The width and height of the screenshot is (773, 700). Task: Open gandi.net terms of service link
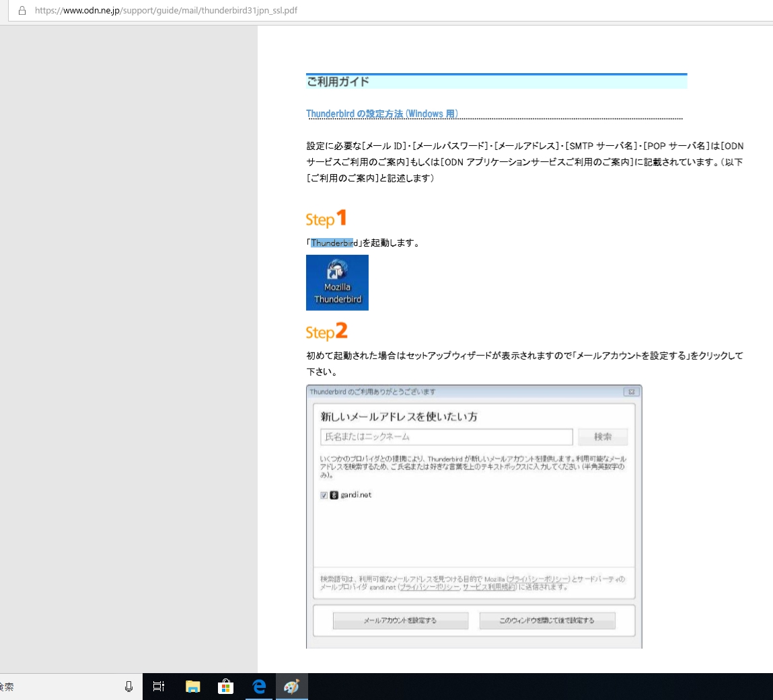490,587
